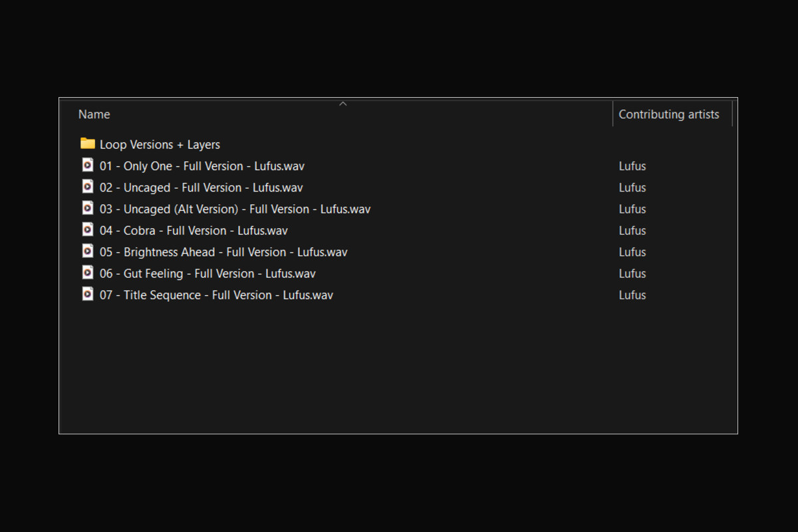Select file 02 - Uncaged - Full Version - Lufus.wav

tap(201, 188)
